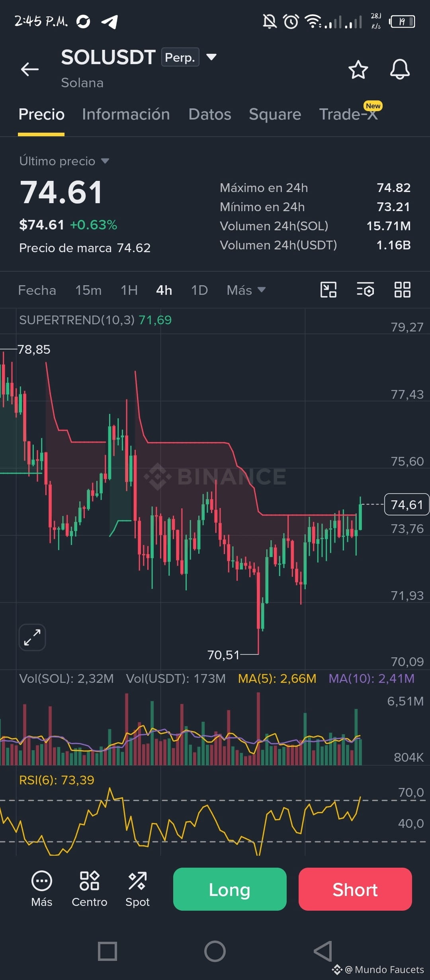
Task: Select 15m timeframe
Action: point(88,290)
